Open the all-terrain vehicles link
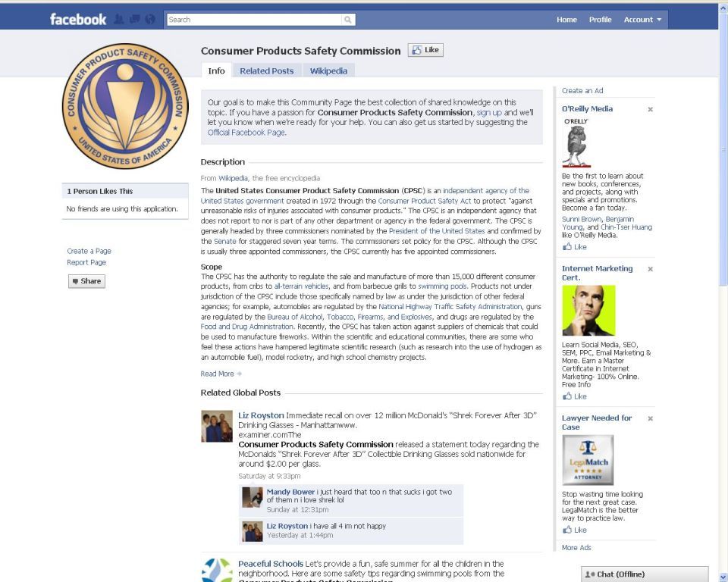The width and height of the screenshot is (728, 582). [301, 286]
